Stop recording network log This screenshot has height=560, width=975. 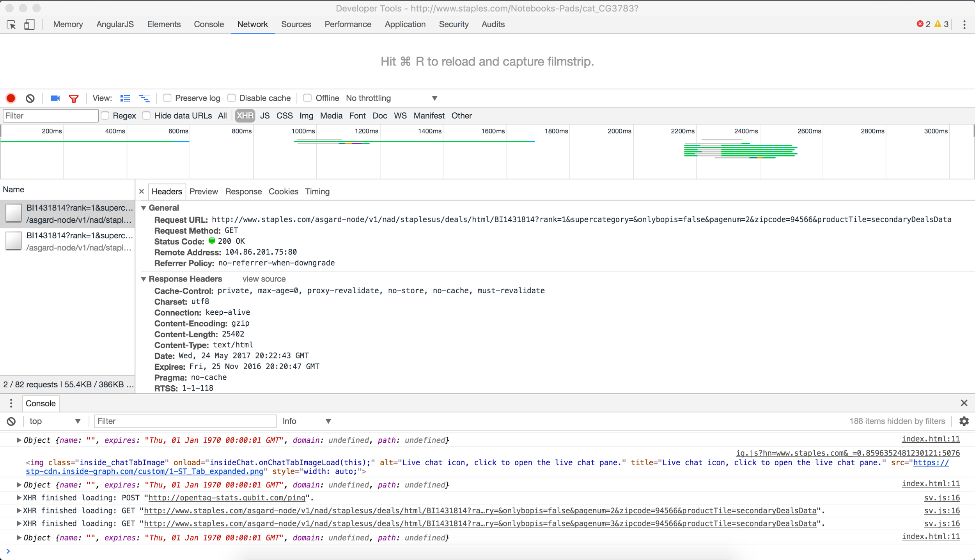[x=11, y=98]
